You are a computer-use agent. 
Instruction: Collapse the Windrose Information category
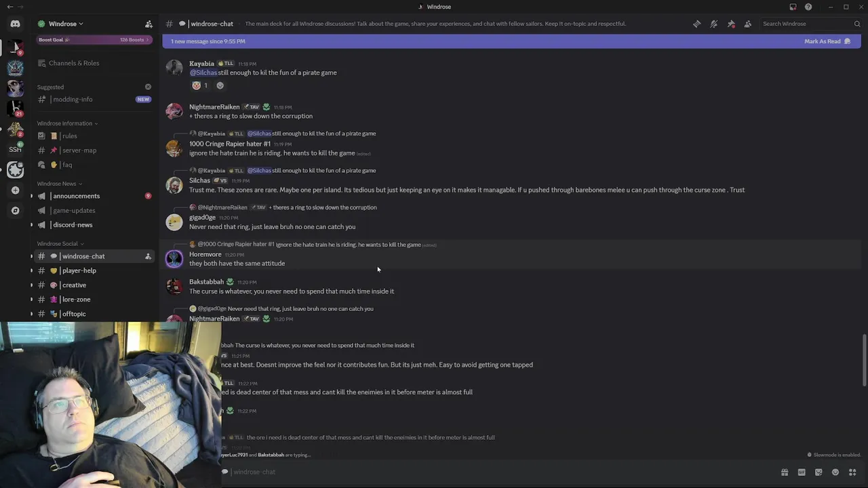tap(67, 123)
